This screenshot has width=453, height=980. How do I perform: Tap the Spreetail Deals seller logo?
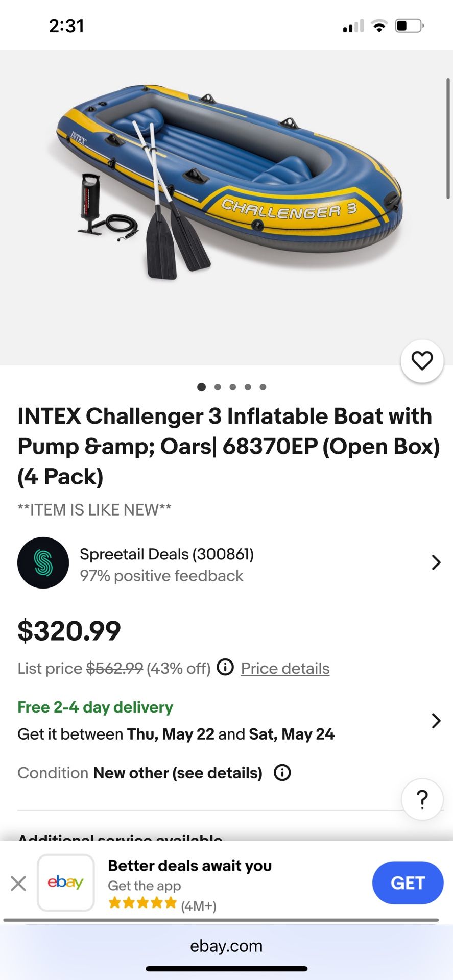click(x=43, y=562)
